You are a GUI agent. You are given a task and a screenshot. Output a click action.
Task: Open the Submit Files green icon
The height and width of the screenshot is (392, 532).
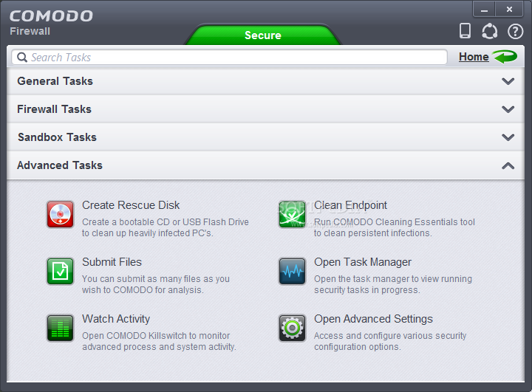point(60,271)
